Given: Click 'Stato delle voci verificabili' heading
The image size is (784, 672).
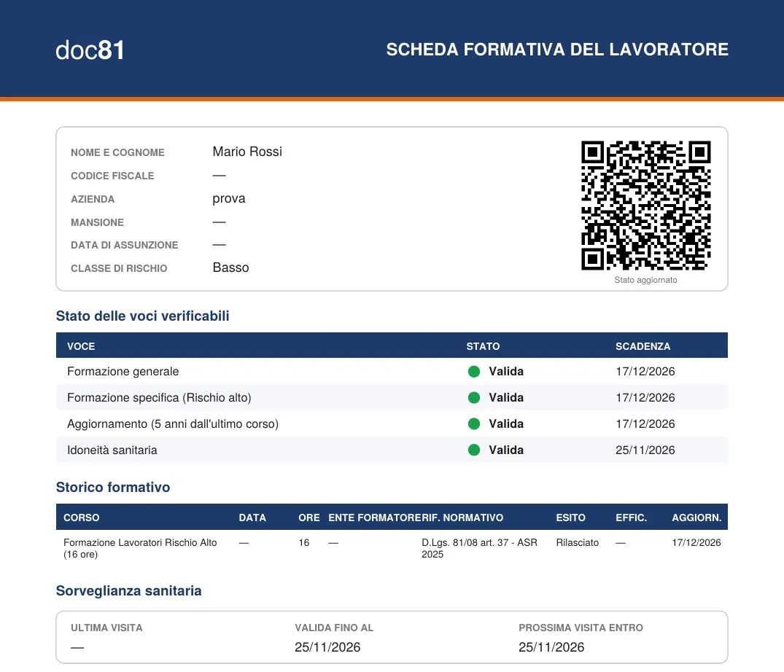Looking at the screenshot, I should 142,316.
